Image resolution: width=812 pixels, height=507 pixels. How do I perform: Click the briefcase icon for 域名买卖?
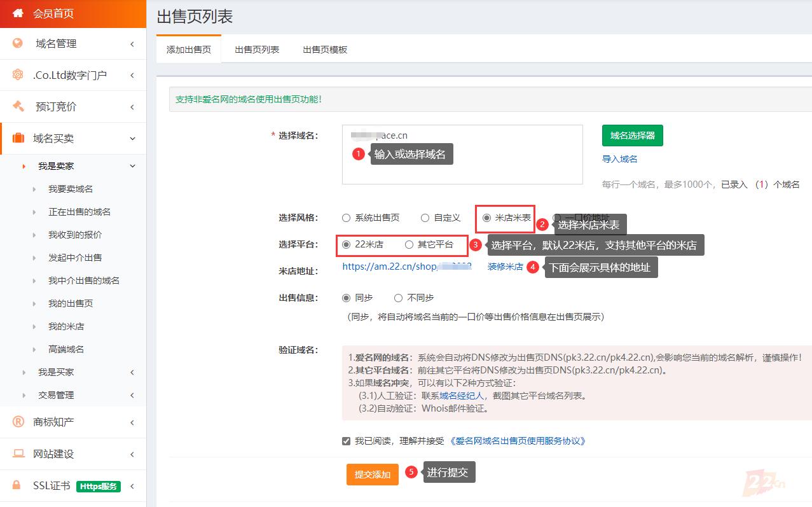coord(18,138)
